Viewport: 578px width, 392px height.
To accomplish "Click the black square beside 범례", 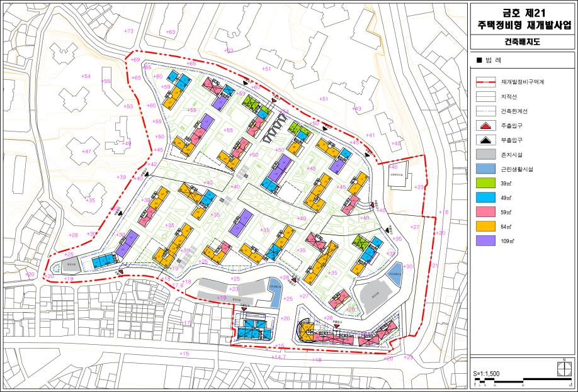I will (479, 60).
